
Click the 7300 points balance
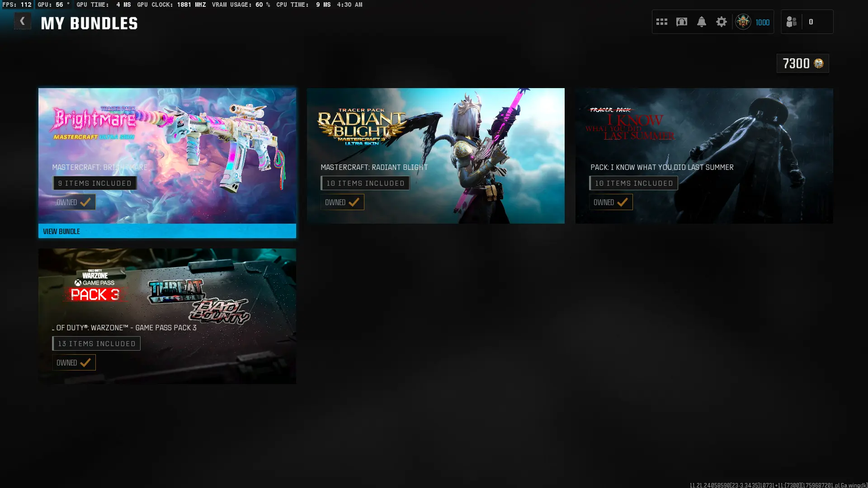(x=796, y=63)
